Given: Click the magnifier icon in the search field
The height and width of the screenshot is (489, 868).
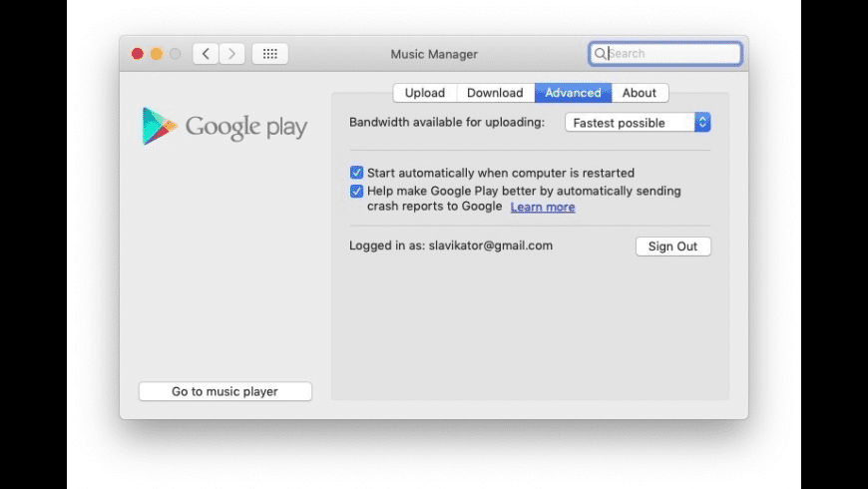Looking at the screenshot, I should [x=600, y=54].
